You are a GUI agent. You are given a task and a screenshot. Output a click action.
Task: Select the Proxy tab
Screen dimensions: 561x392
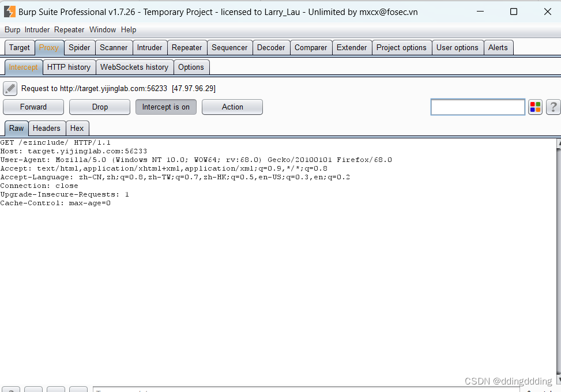pos(49,48)
